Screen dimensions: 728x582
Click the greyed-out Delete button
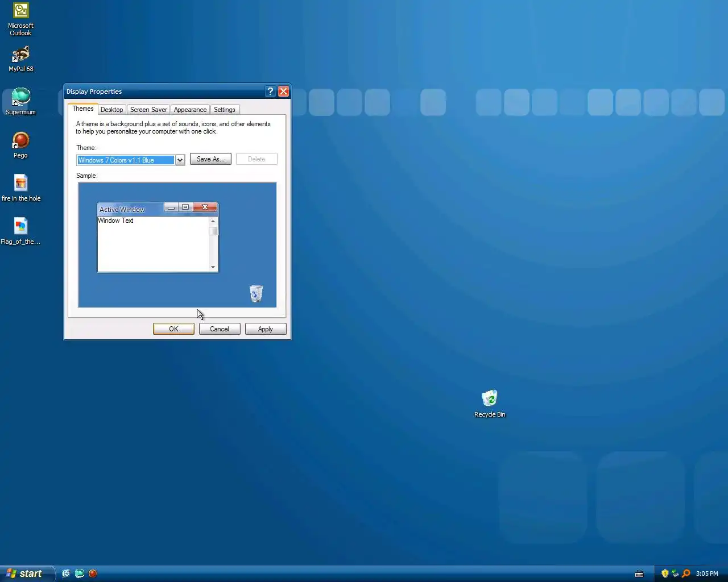[257, 159]
